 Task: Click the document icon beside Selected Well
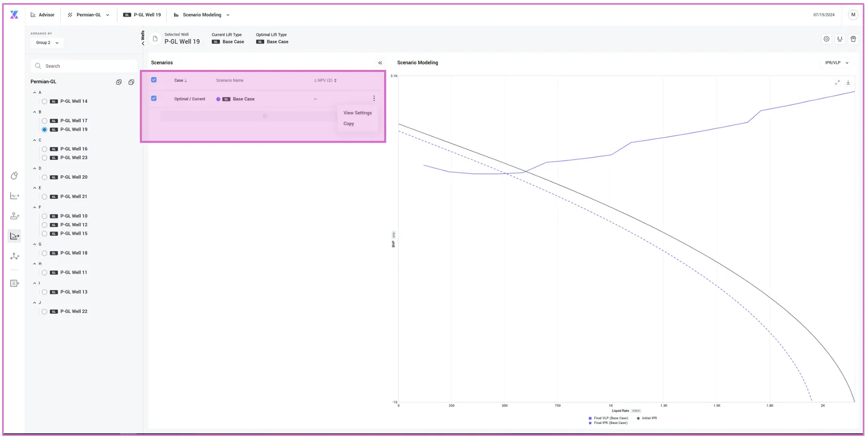tap(155, 39)
